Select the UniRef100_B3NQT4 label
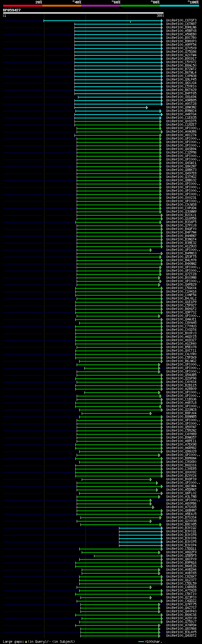Viewport: 202px width, 644px height. 181,240
